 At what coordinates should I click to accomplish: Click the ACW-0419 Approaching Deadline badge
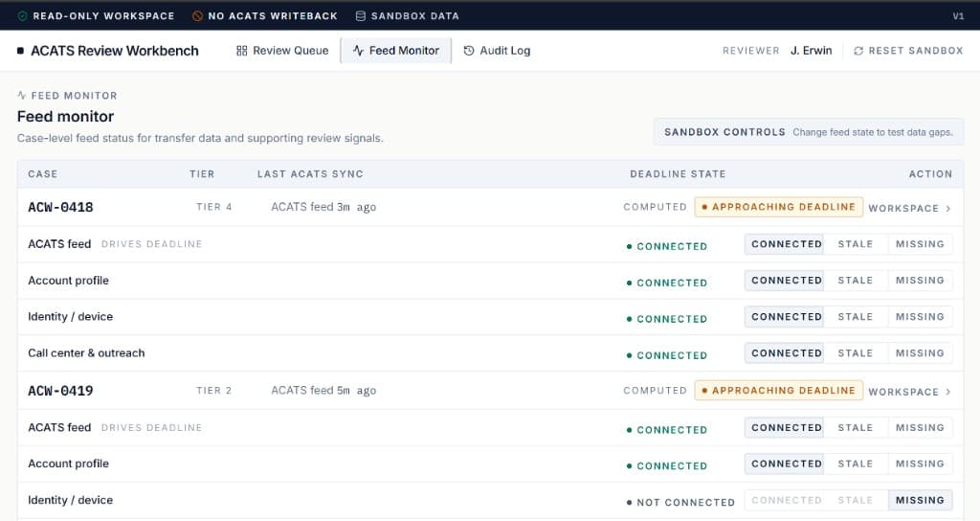[x=779, y=391]
